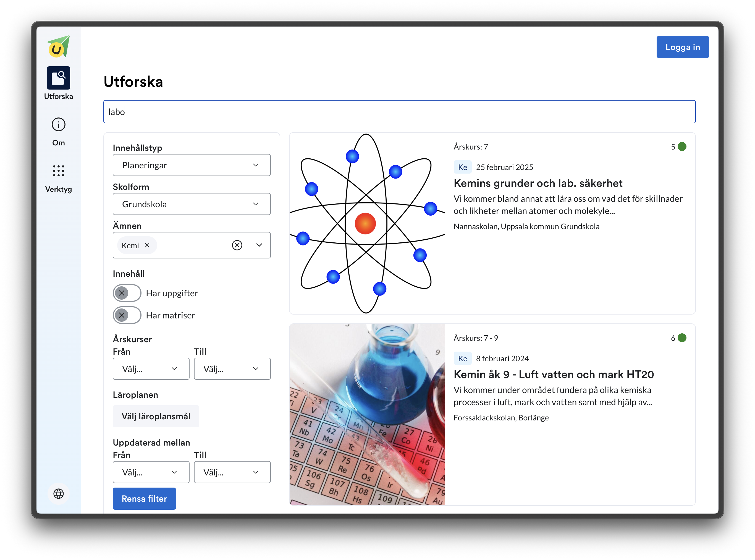Click green status dot on first result

click(x=682, y=147)
